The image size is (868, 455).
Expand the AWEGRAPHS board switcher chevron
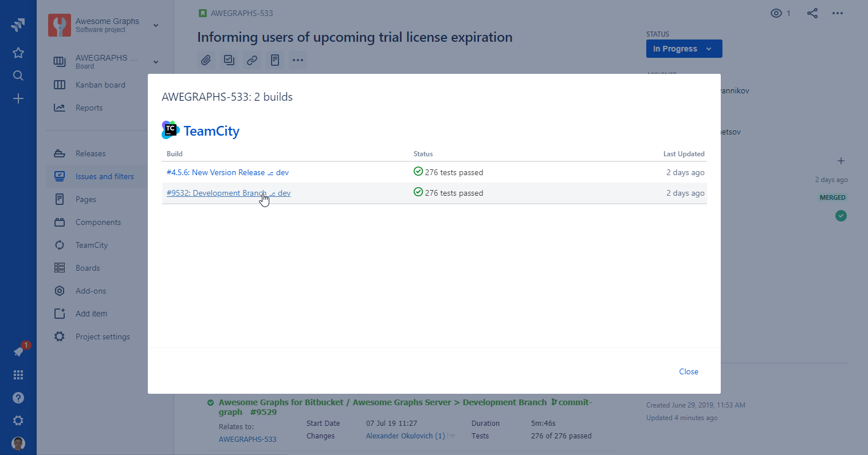pos(156,62)
